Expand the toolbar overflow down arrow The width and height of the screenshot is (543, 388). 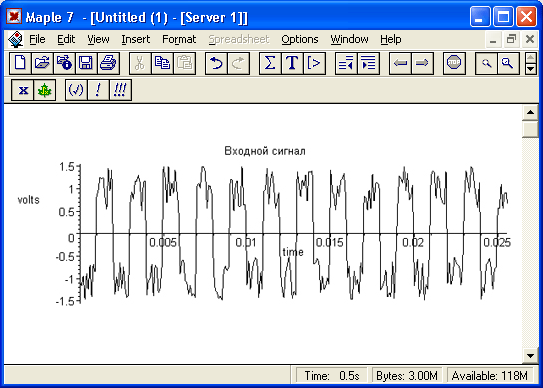pyautogui.click(x=531, y=69)
